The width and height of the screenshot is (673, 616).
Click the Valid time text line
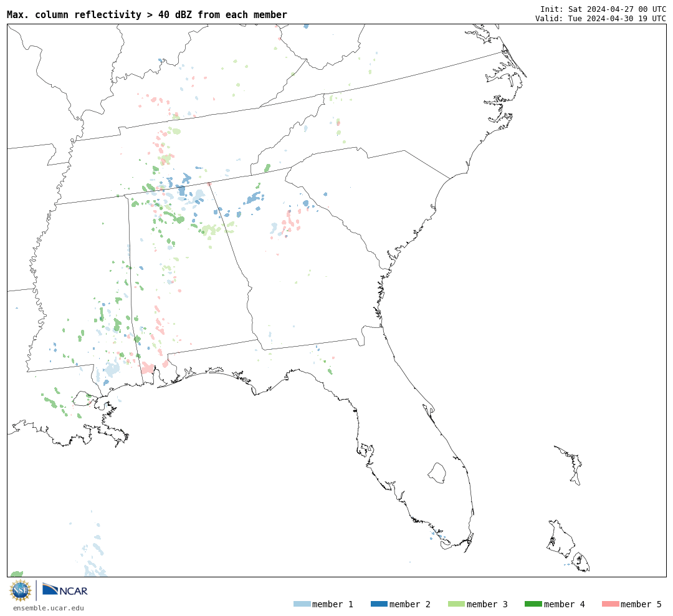(601, 19)
